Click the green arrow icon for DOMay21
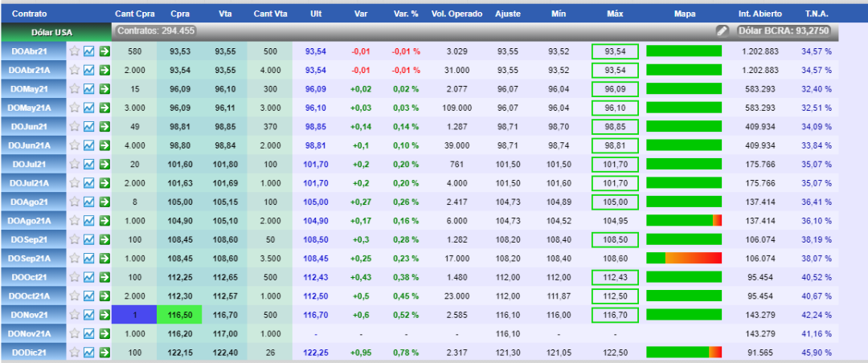This screenshot has width=868, height=363. coord(104,89)
